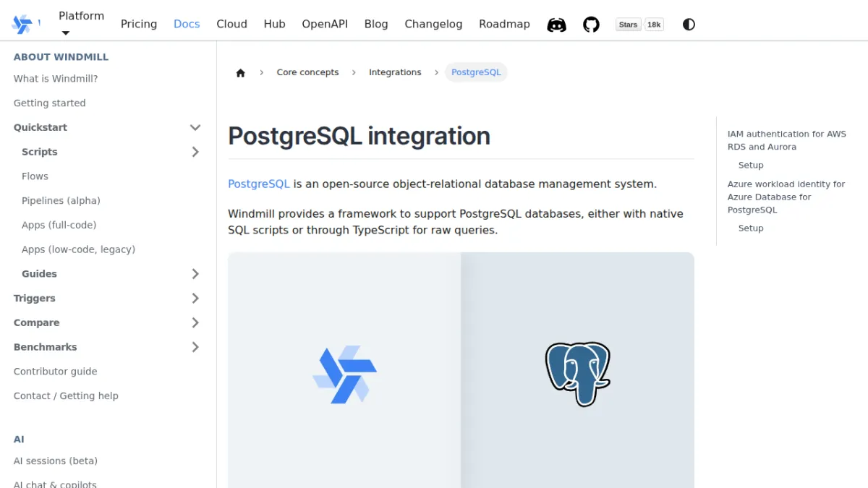868x488 pixels.
Task: Open the Changelog page
Action: 433,24
